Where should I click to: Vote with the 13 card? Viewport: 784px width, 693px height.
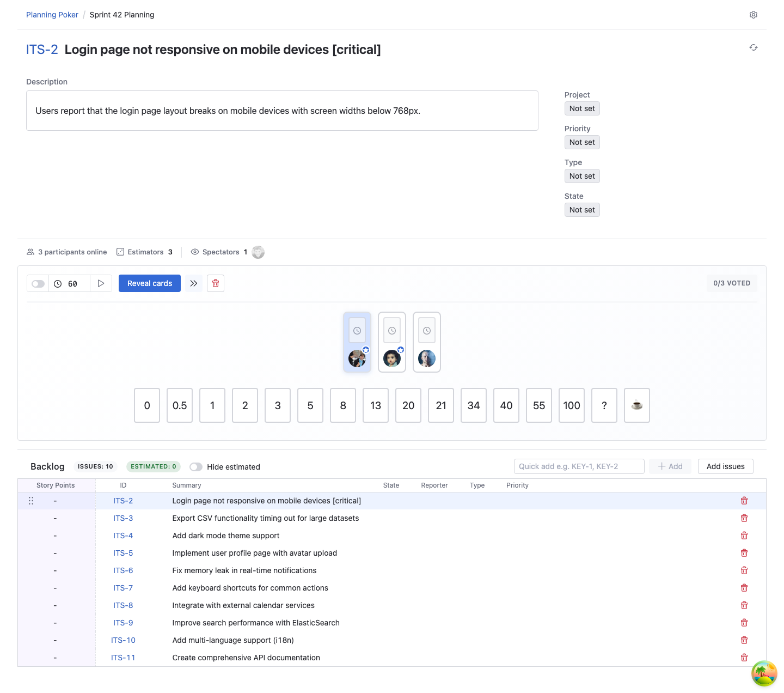(x=376, y=405)
